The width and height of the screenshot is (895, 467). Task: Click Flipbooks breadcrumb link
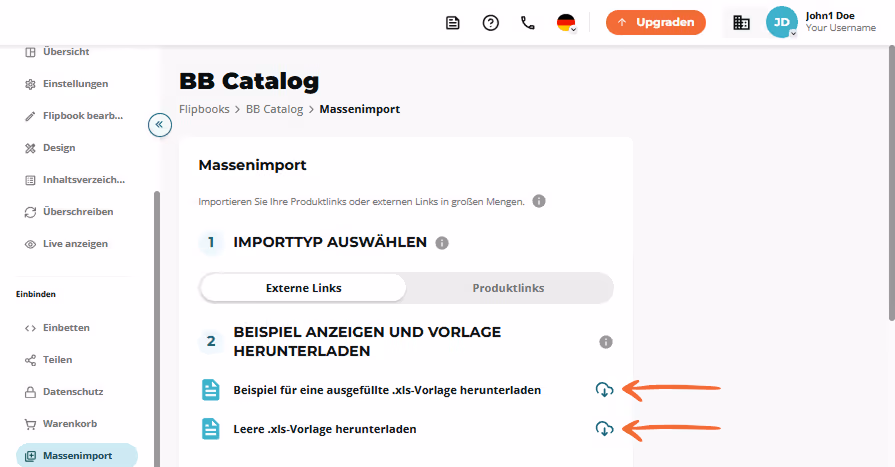(204, 109)
